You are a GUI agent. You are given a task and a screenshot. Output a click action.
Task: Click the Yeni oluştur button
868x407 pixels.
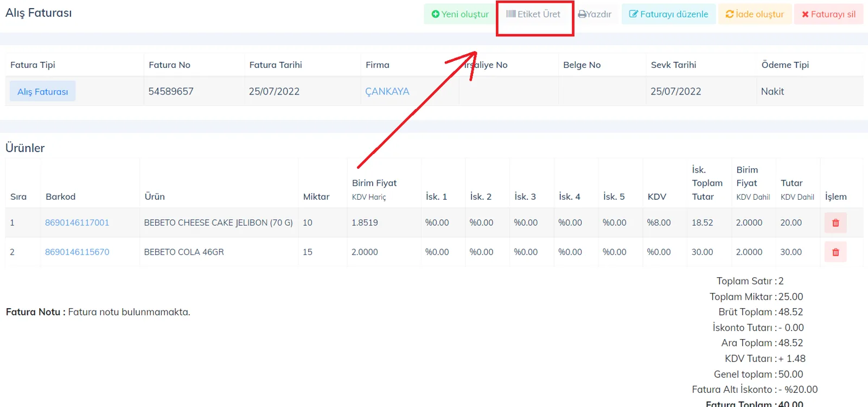tap(459, 14)
